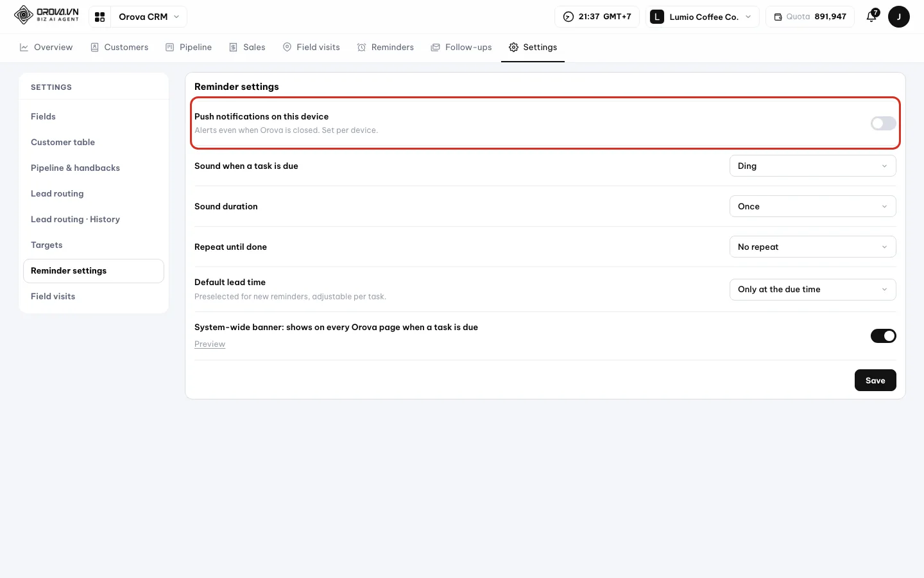
Task: Open Pipeline & handbacks settings
Action: coord(94,168)
